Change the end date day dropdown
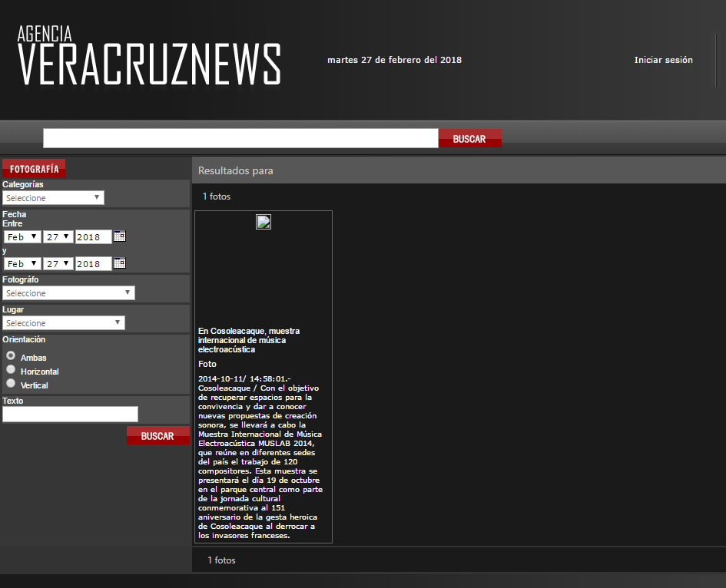This screenshot has height=588, width=726. click(x=58, y=264)
